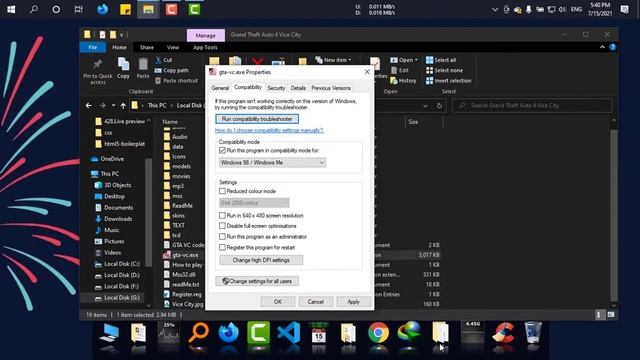640x360 pixels.
Task: Open CCleaner icon in dock
Action: pyautogui.click(x=503, y=333)
